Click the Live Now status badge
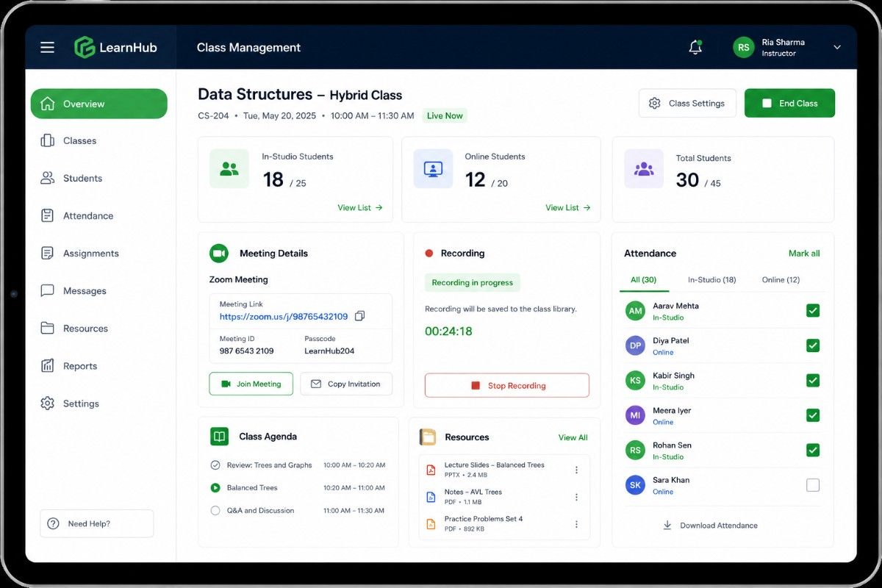Screen dimensions: 882x588 445,115
